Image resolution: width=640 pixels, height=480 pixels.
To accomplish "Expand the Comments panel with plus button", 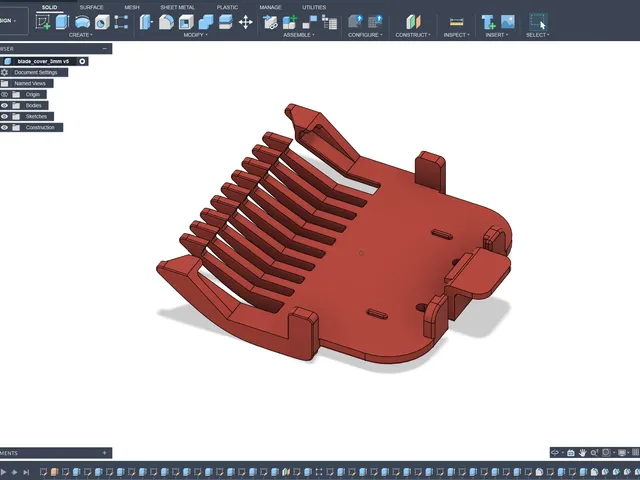I will [104, 453].
